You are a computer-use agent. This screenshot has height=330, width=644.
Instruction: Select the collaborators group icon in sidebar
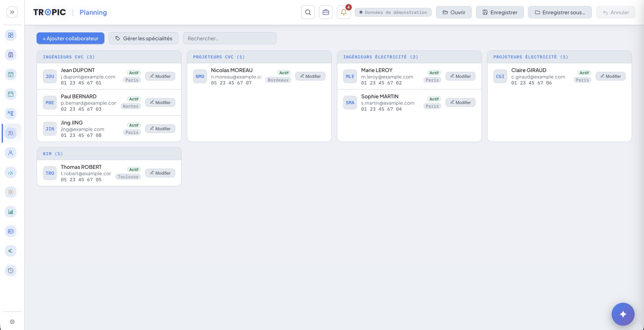tap(11, 133)
